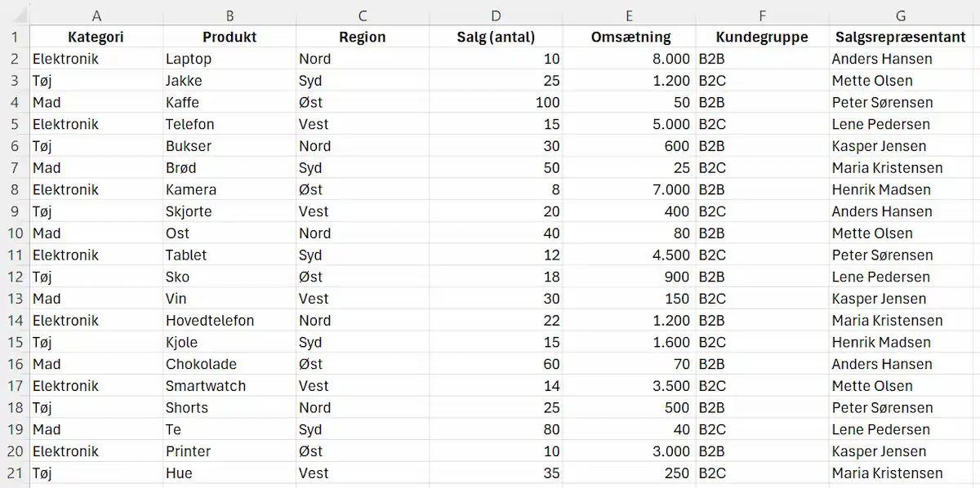Click the Kaffe product cell
This screenshot has width=980, height=488.
(x=229, y=102)
